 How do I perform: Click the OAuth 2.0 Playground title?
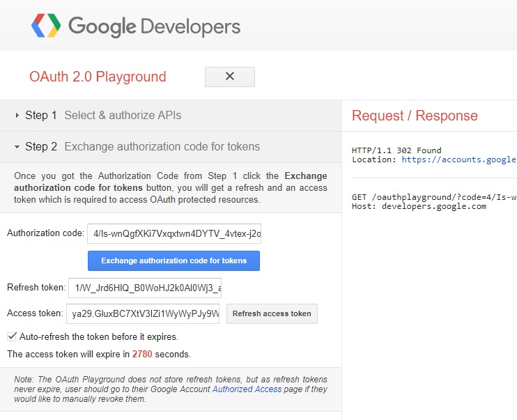[x=98, y=77]
